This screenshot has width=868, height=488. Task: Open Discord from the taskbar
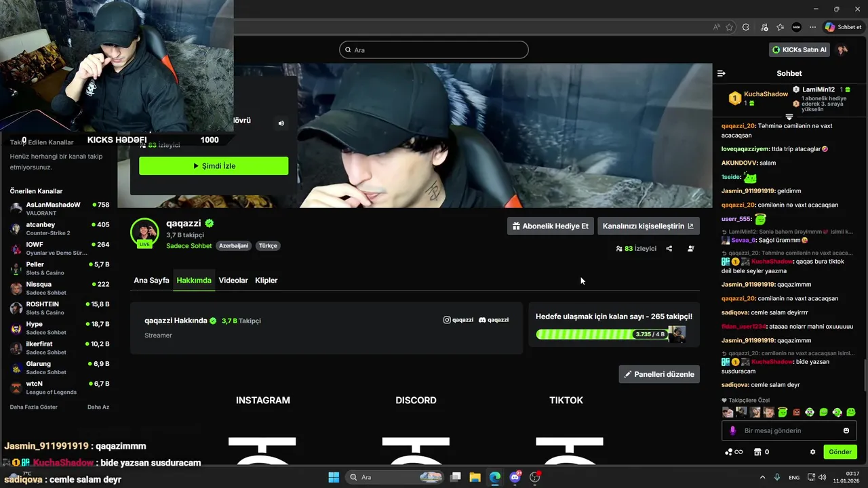click(515, 477)
